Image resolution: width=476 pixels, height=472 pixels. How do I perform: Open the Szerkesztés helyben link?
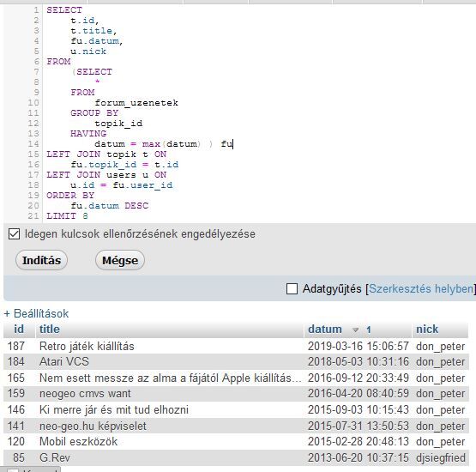coord(421,288)
